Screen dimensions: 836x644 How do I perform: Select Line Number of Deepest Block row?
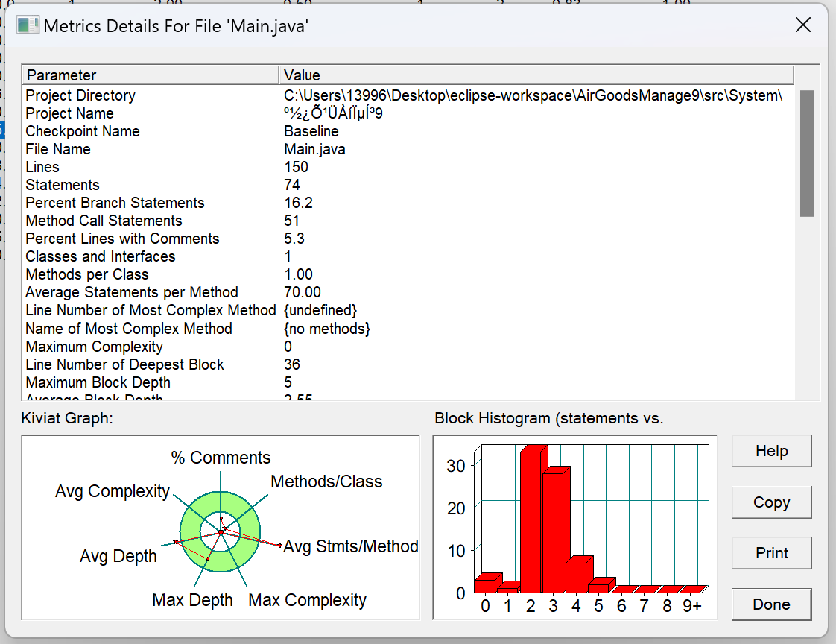pos(408,364)
